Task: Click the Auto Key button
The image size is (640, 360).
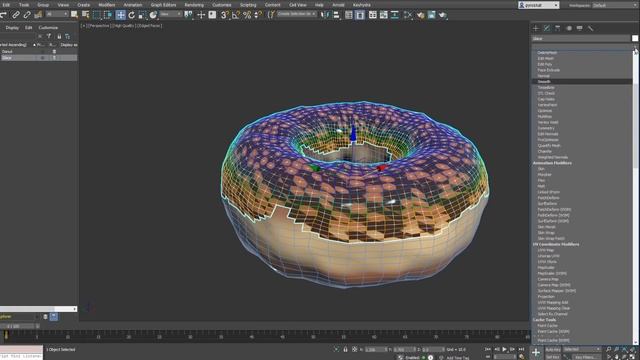Action: click(553, 349)
